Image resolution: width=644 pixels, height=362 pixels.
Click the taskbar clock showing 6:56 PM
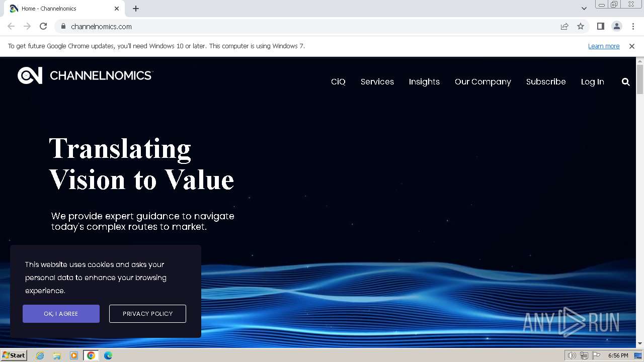(x=618, y=355)
